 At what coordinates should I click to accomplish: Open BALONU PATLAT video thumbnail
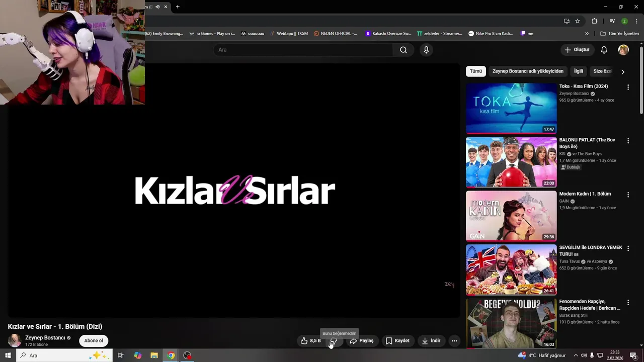(x=511, y=162)
